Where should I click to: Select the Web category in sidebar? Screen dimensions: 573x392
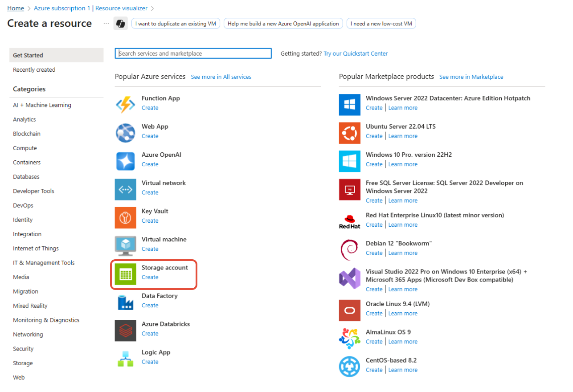(x=19, y=377)
